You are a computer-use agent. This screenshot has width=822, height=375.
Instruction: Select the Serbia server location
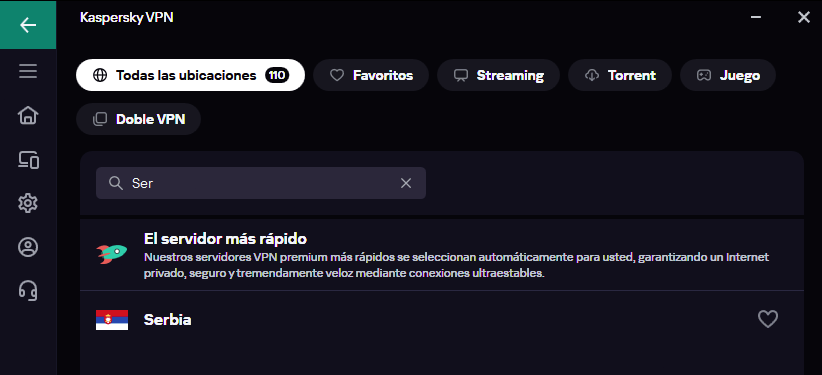pos(442,319)
